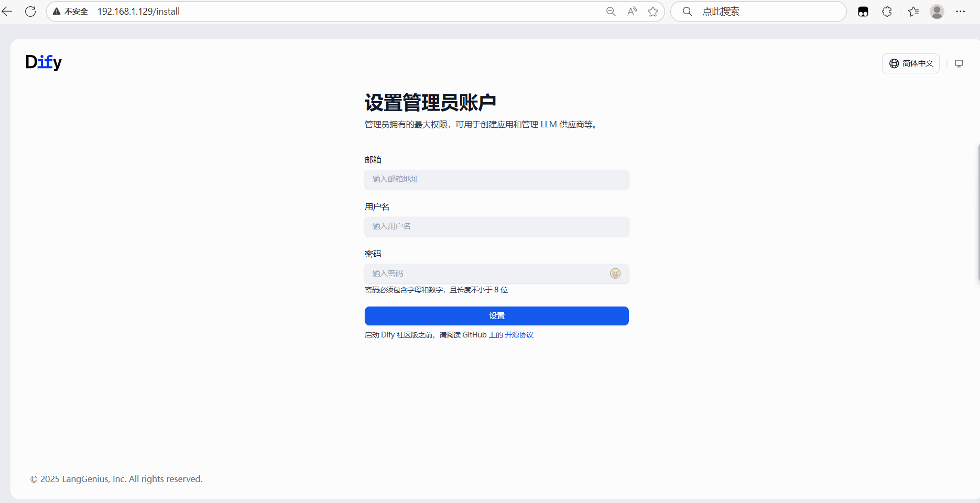Click the search magnifier icon in search box
Viewport: 980px width, 503px height.
point(688,12)
